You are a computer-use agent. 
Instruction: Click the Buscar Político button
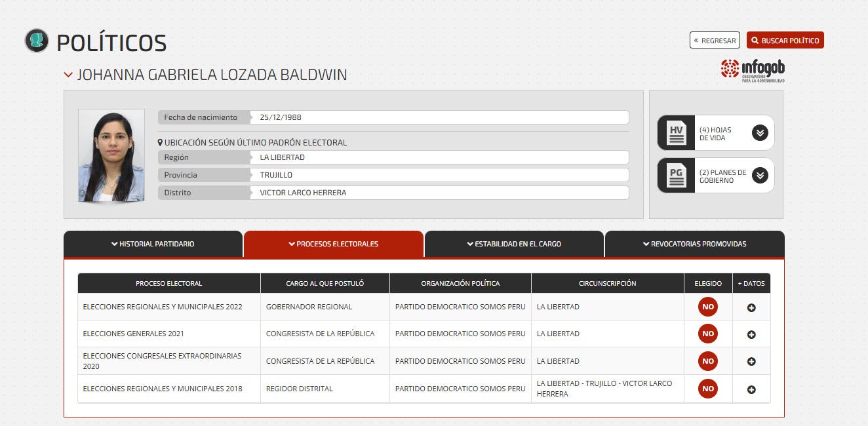pyautogui.click(x=785, y=41)
